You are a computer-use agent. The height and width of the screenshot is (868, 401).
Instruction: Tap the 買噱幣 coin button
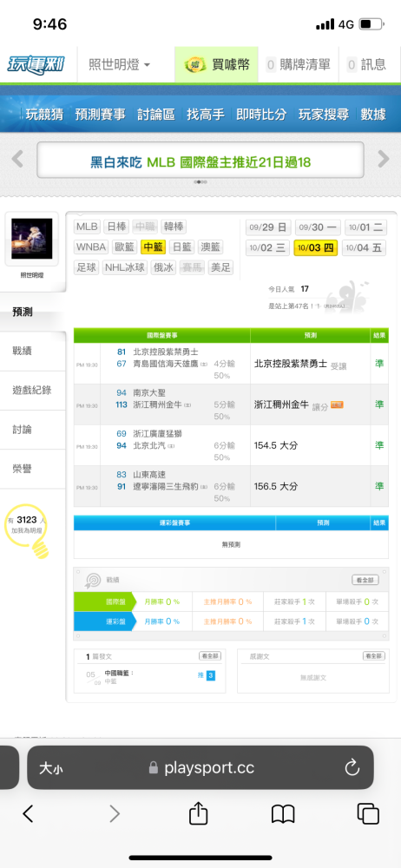coord(217,65)
